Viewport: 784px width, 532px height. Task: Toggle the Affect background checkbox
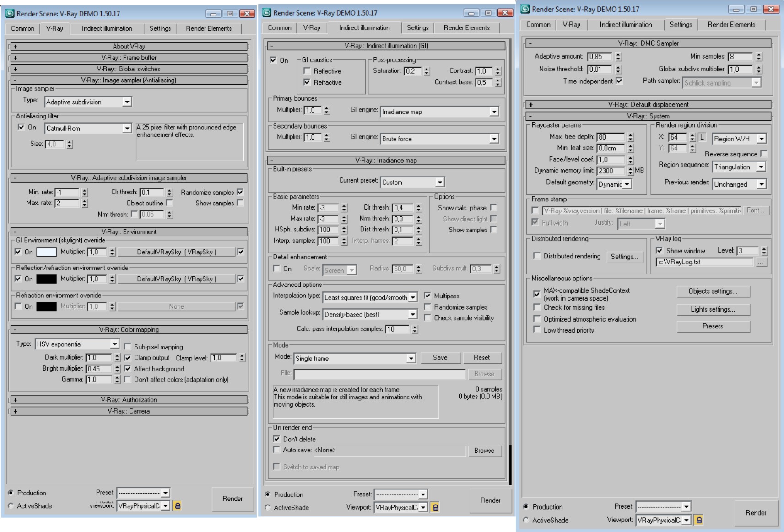pos(128,369)
